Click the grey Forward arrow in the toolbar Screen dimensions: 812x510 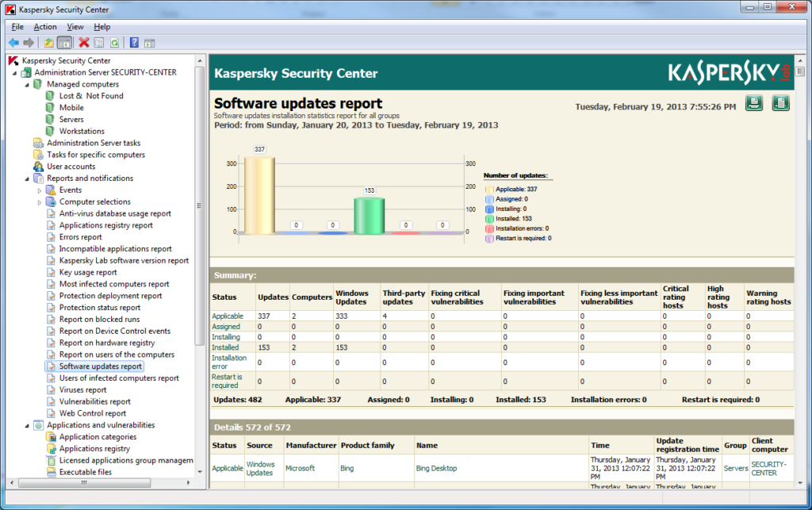[29, 43]
